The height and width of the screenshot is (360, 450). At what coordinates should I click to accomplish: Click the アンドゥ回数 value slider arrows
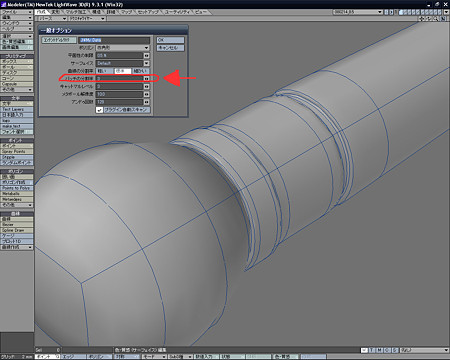coord(146,102)
